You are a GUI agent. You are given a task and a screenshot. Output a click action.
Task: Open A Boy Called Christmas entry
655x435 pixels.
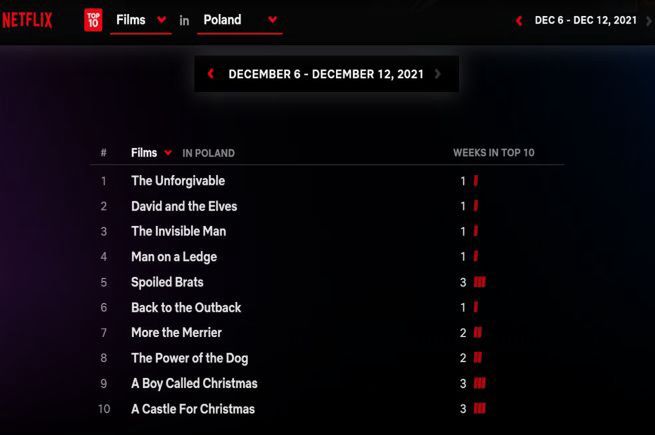pyautogui.click(x=194, y=384)
